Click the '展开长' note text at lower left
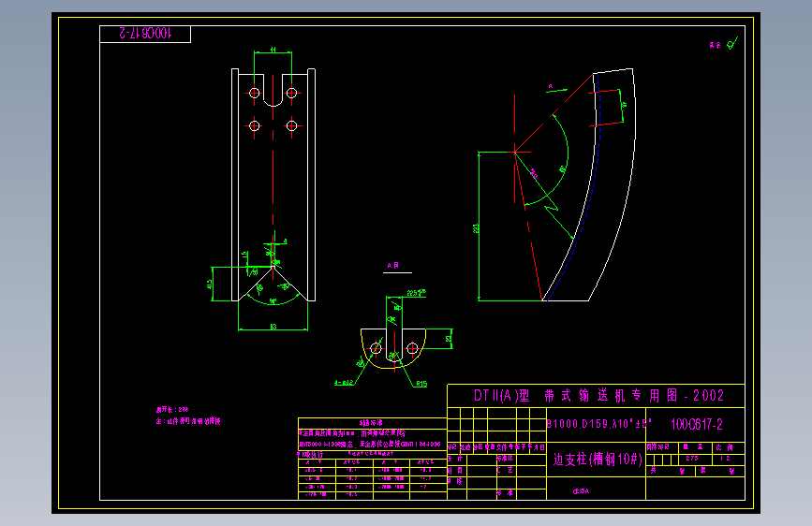The width and height of the screenshot is (812, 526). coord(172,409)
